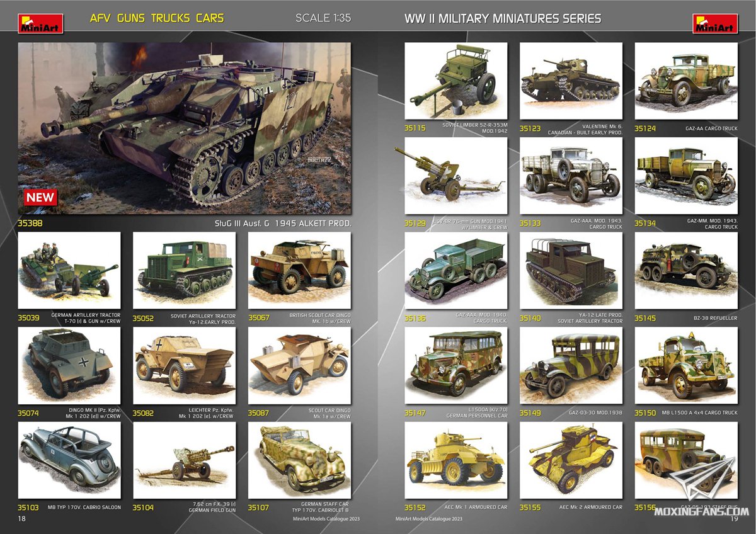Click the 'WW II MILITARY MINIATURES SERIES' heading

[x=503, y=19]
